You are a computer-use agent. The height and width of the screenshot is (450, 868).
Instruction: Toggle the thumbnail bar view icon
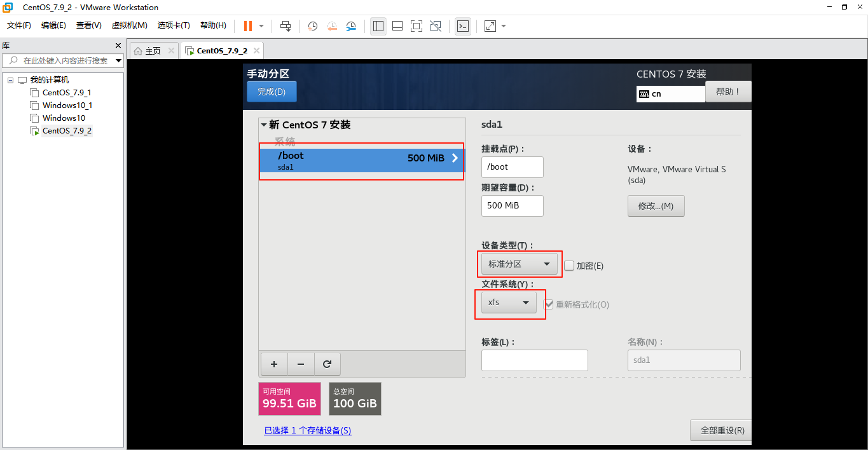(397, 26)
